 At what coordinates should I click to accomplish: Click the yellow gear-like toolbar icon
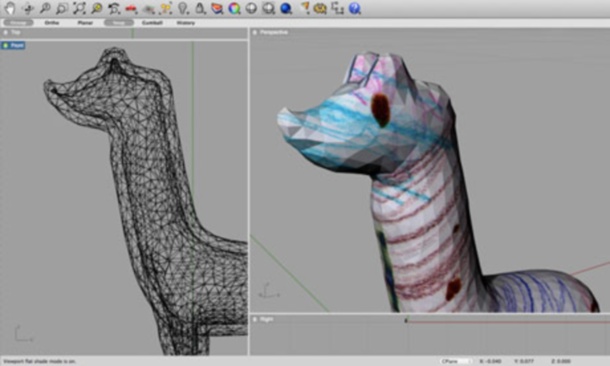(320, 8)
